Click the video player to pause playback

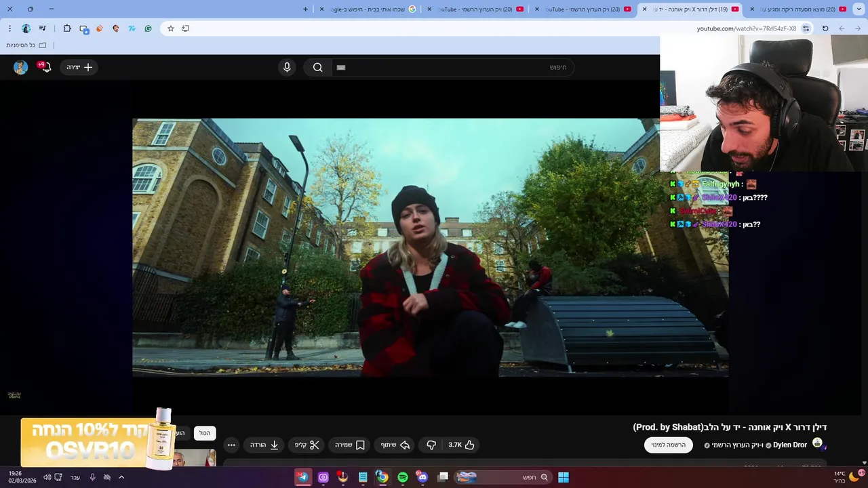tap(430, 247)
